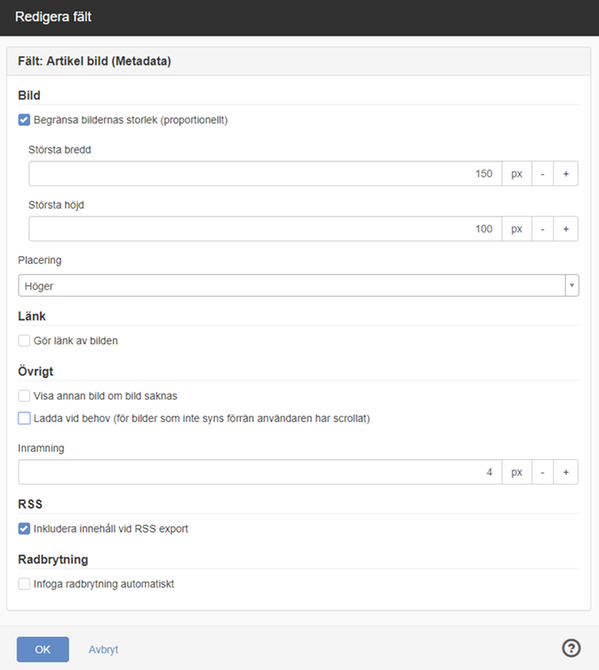599x670 pixels.
Task: Cancel via the Avbryt link
Action: point(103,649)
